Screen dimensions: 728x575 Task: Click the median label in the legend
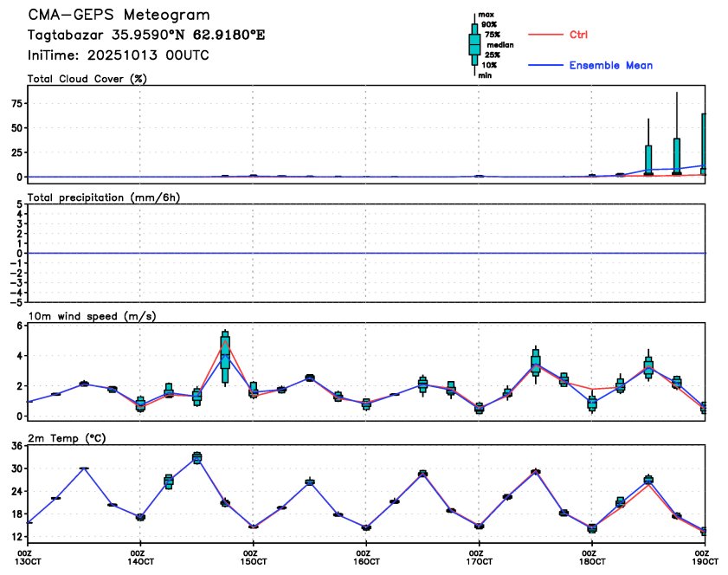coord(500,44)
